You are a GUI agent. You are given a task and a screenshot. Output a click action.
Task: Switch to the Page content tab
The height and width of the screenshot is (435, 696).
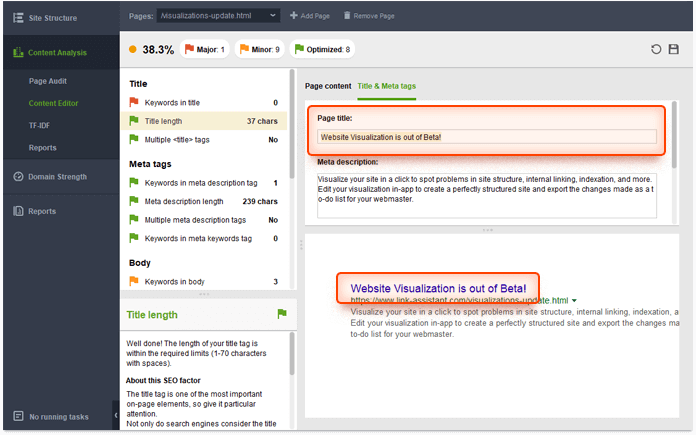[x=328, y=86]
